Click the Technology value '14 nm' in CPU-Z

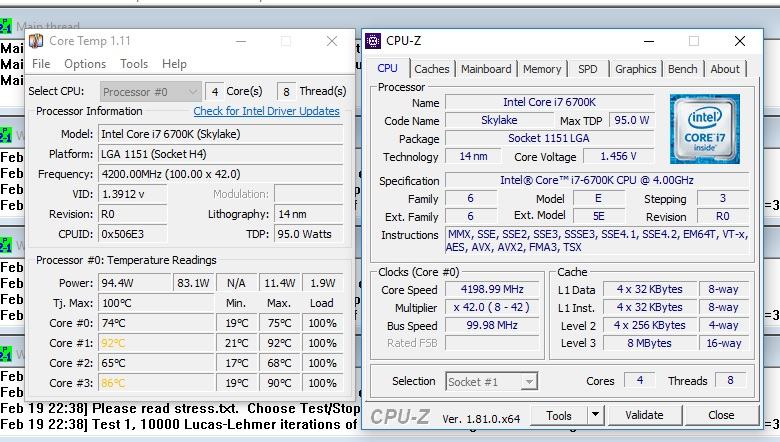click(473, 156)
